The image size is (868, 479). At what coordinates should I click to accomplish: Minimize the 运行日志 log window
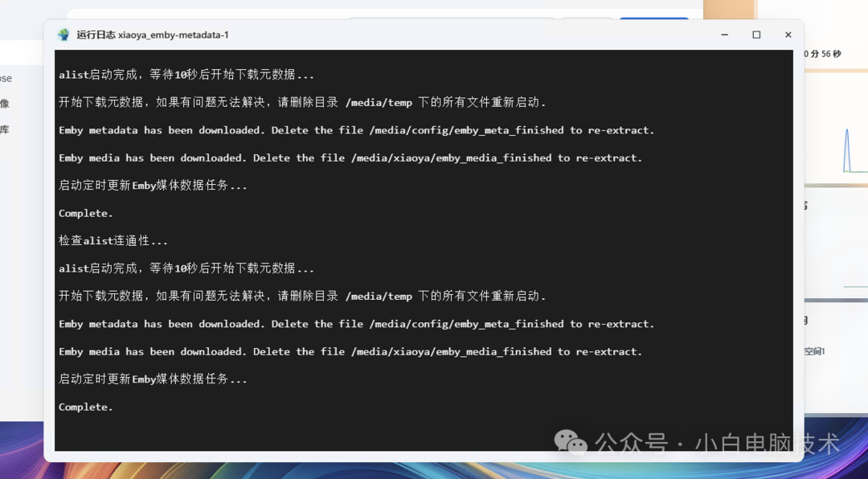coord(725,35)
